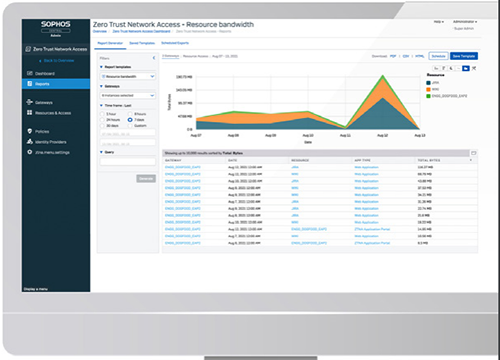Click the Gateway column header

point(173,160)
